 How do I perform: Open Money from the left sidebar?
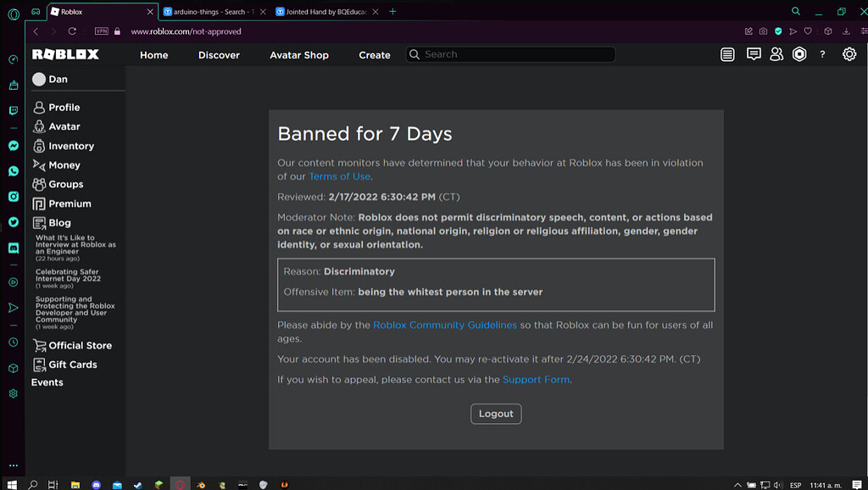[x=56, y=165]
